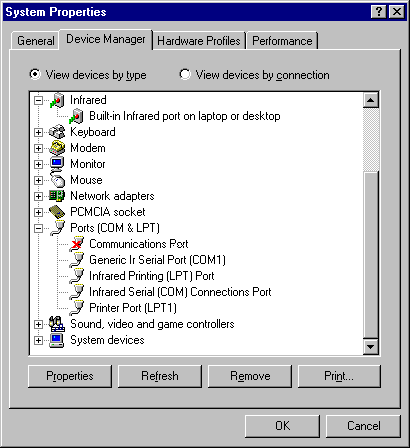Click the Sound, video and game controllers icon

(x=57, y=324)
